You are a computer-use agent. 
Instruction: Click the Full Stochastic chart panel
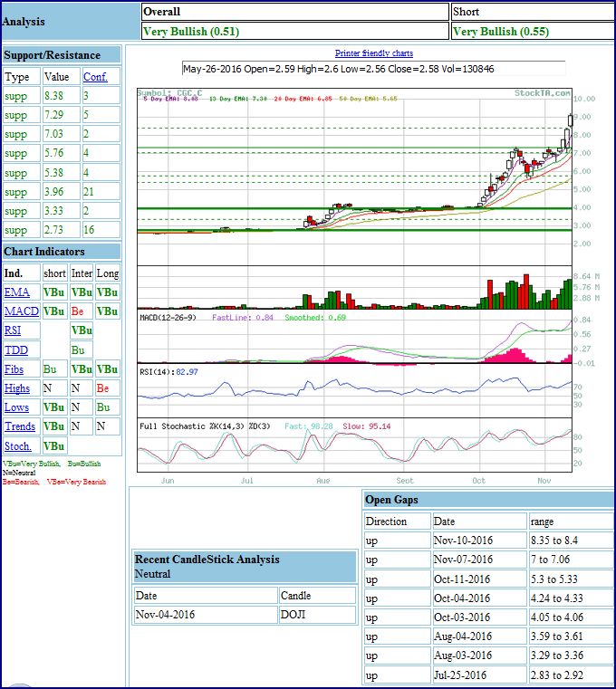(x=353, y=445)
